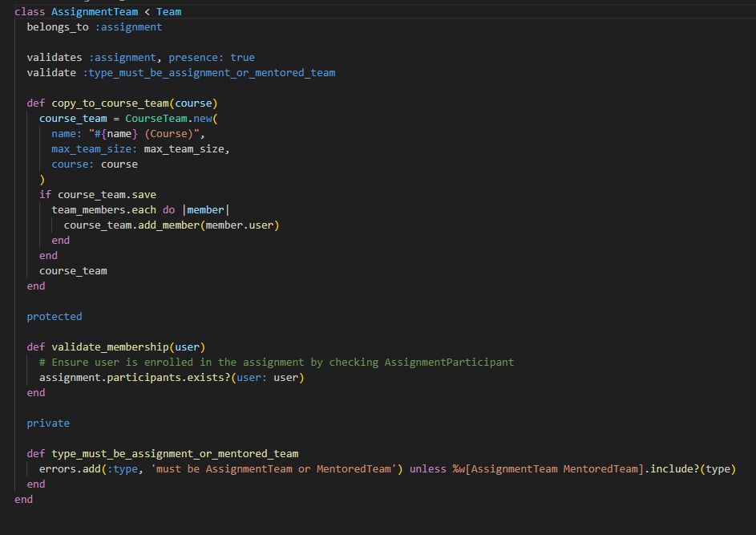Click the max_team_size: hash key
The height and width of the screenshot is (535, 756).
click(x=95, y=149)
